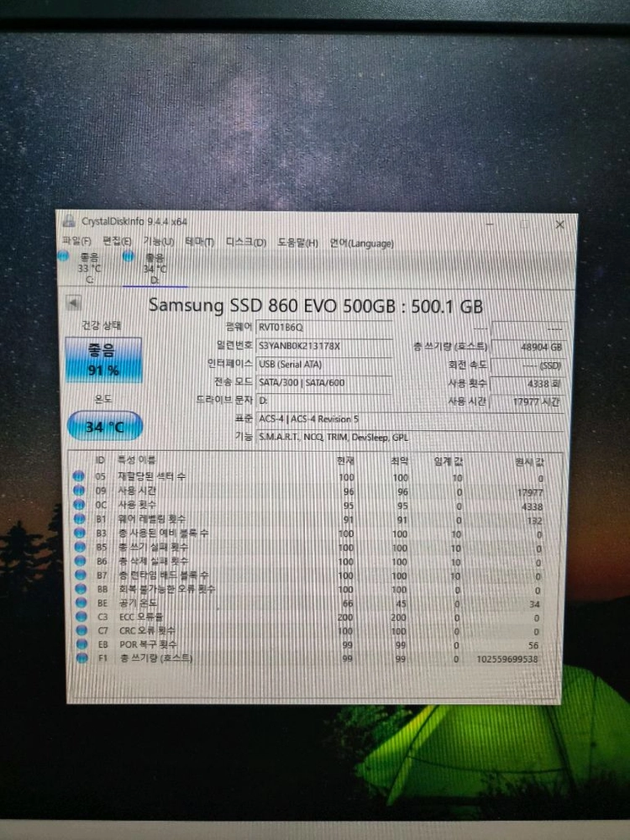630x840 pixels.
Task: Click the status dot for attribute EB
Action: pos(82,644)
